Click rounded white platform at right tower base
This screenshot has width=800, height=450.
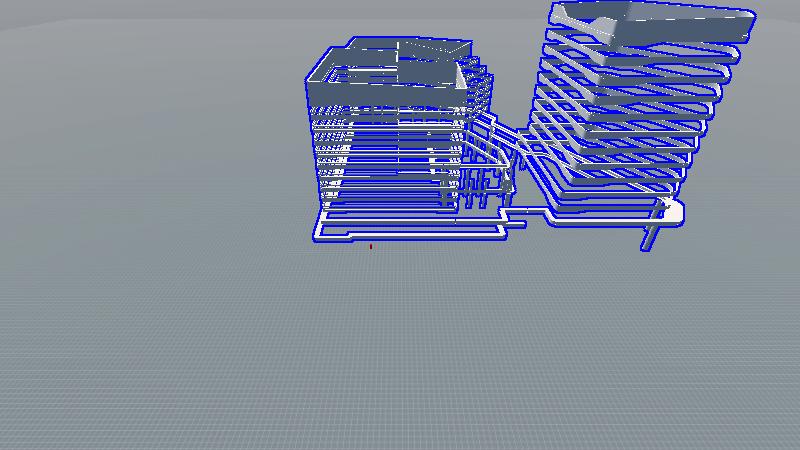[672, 212]
